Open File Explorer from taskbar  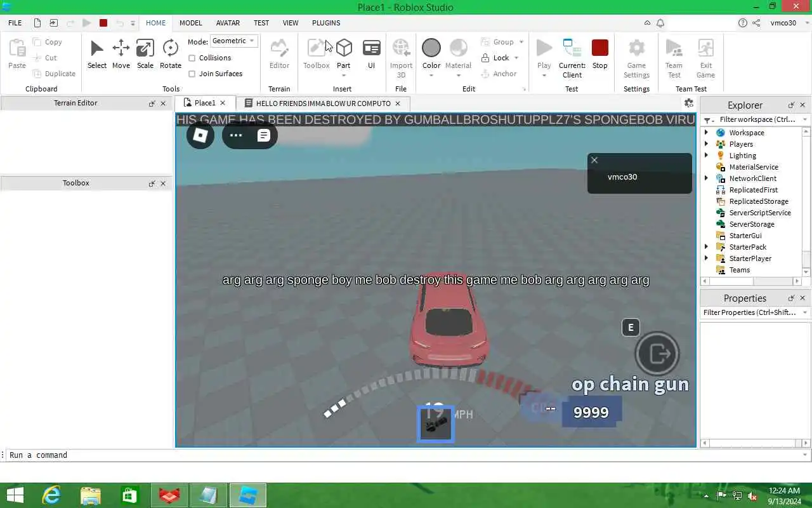pyautogui.click(x=91, y=495)
